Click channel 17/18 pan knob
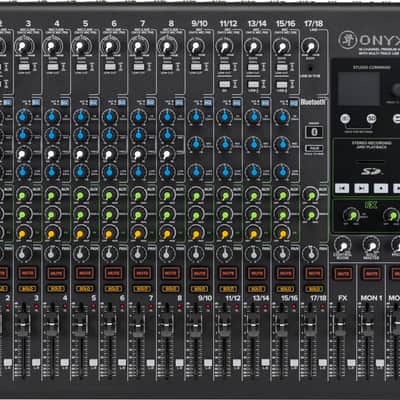 [310, 254]
